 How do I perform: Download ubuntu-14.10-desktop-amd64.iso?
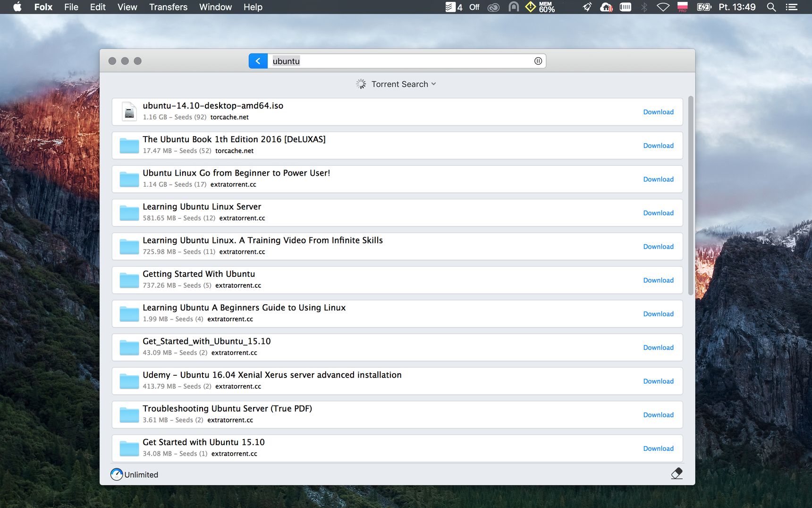coord(658,112)
